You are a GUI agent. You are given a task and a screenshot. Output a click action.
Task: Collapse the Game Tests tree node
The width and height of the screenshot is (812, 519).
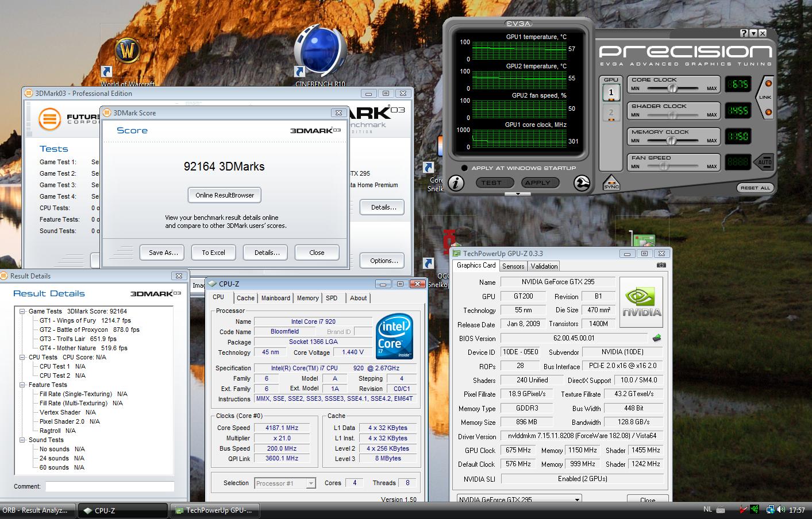point(22,311)
